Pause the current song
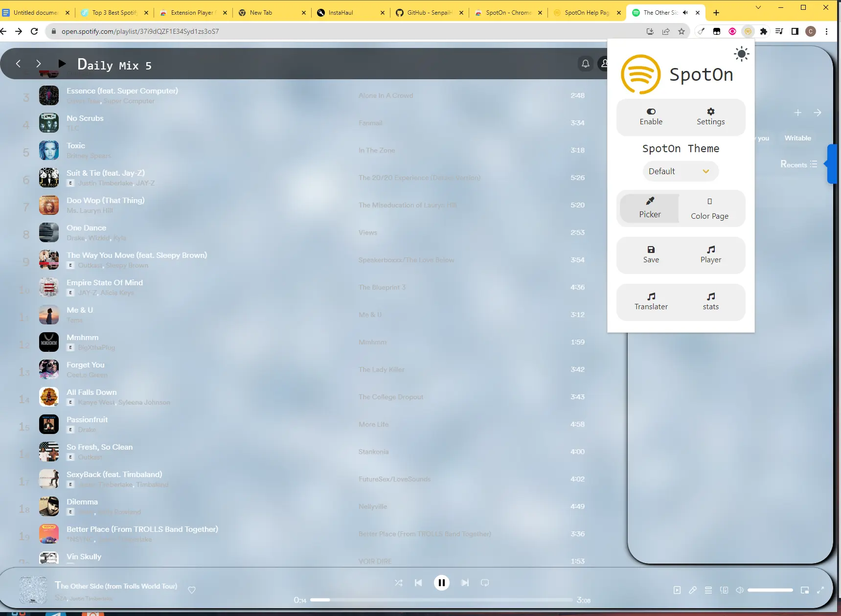The image size is (841, 616). (x=441, y=583)
